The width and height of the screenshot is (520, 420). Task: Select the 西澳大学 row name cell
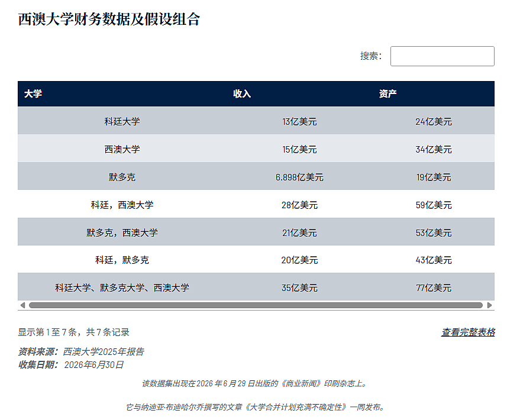(x=122, y=149)
